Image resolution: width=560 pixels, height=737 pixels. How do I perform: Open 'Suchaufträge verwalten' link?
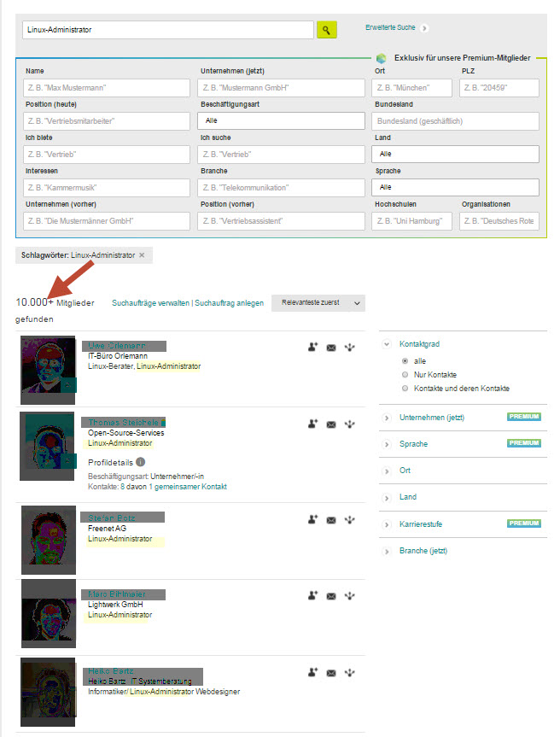tap(150, 303)
